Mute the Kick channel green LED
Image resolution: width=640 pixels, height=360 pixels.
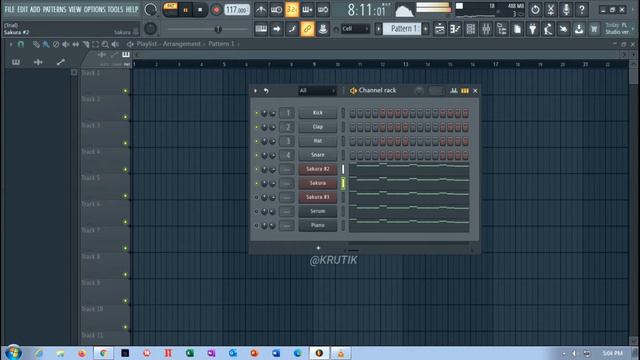[x=257, y=113]
